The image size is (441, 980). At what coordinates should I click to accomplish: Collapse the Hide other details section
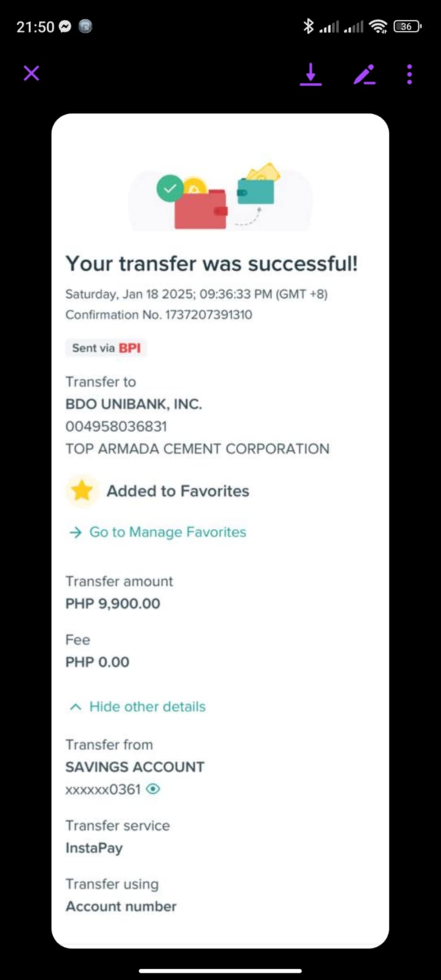tap(147, 707)
